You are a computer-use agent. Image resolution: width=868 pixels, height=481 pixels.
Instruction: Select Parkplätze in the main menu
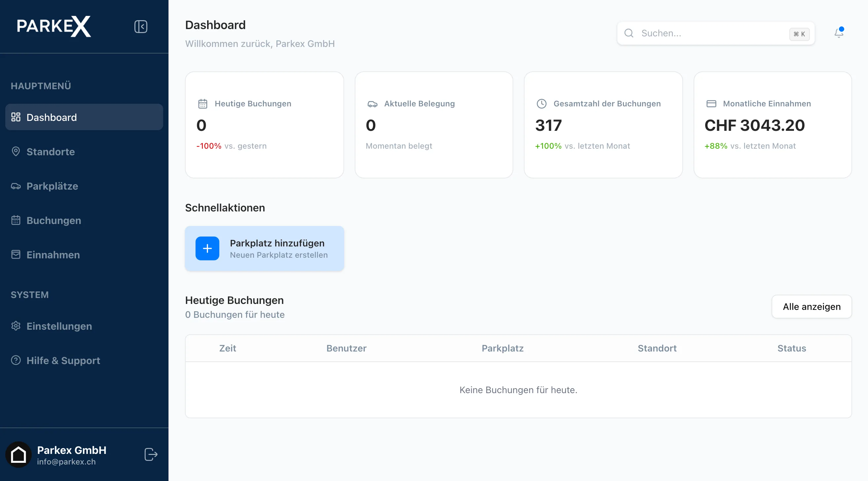pos(52,186)
